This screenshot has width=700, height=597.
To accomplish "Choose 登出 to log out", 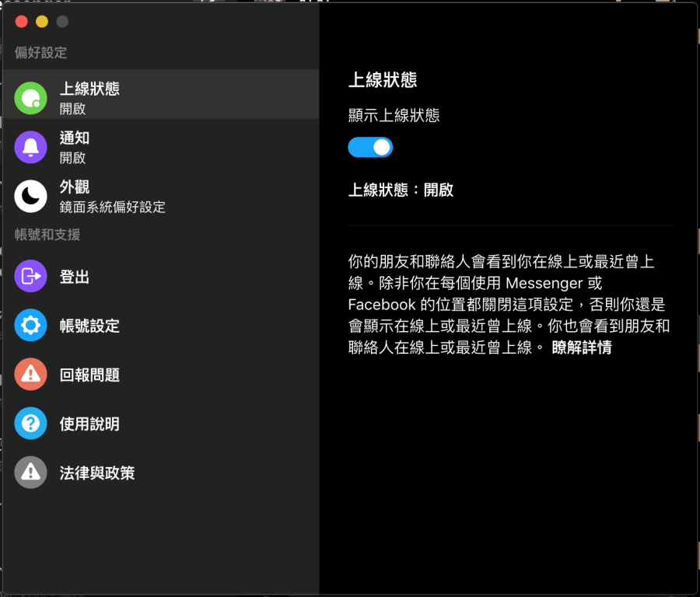I will [x=161, y=276].
